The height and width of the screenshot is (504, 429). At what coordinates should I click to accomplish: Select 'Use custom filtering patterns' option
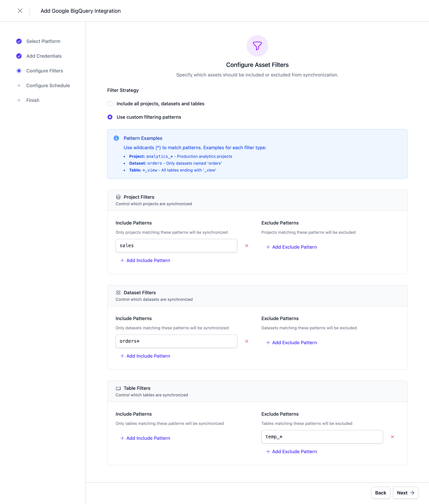click(x=110, y=117)
